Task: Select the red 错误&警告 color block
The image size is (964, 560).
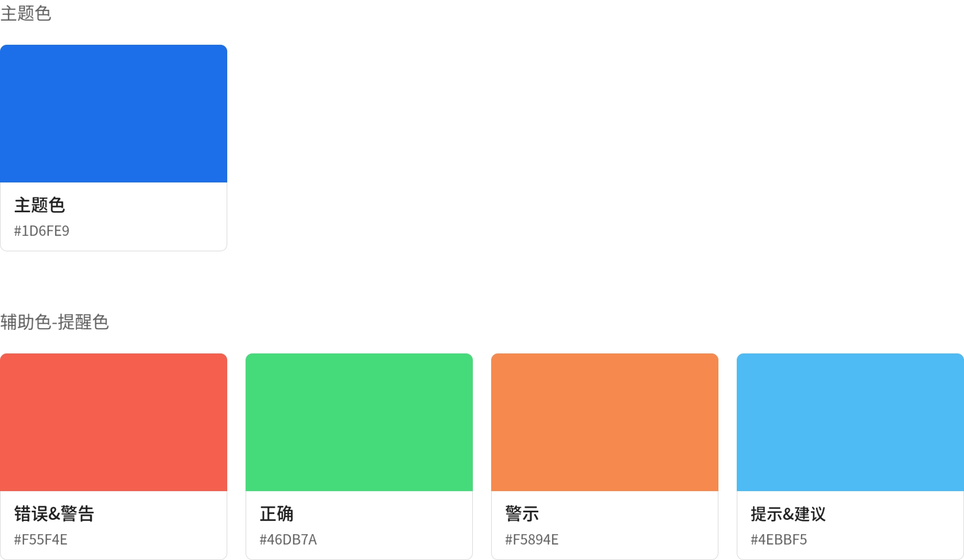Action: point(114,422)
